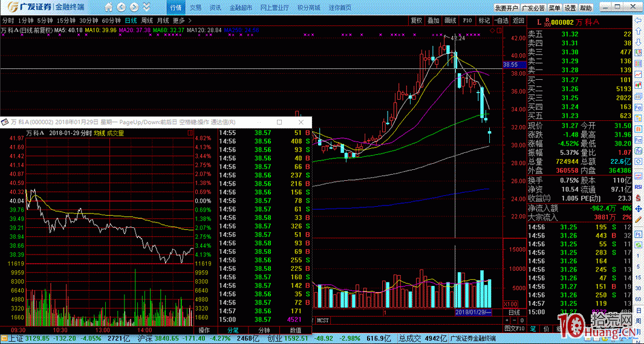Select the 笔 tab under the tick list
The image size is (644, 344).
pos(533,328)
